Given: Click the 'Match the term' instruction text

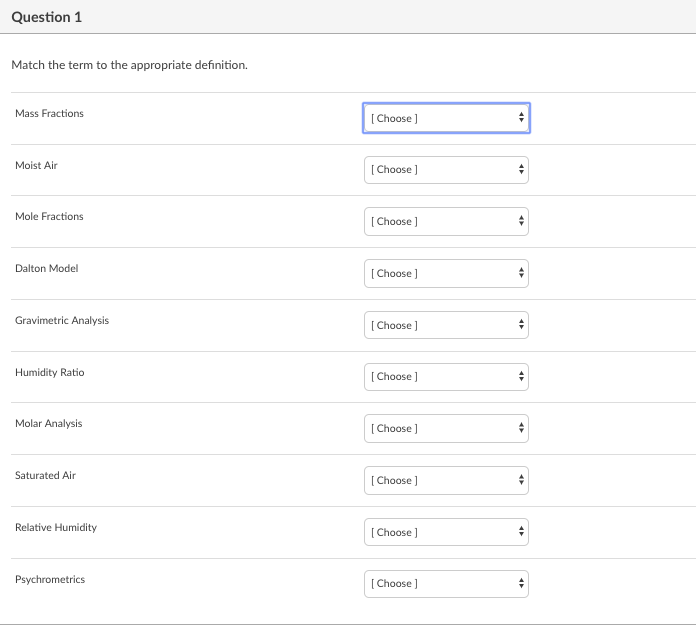Looking at the screenshot, I should tap(130, 65).
